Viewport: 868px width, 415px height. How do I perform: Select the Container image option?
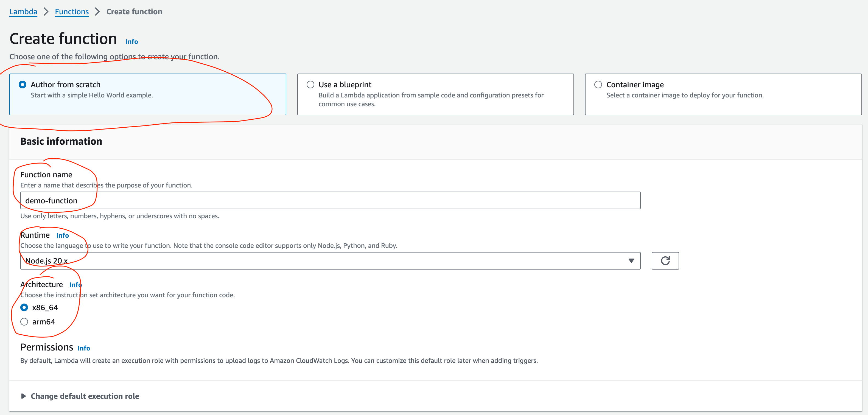[598, 85]
